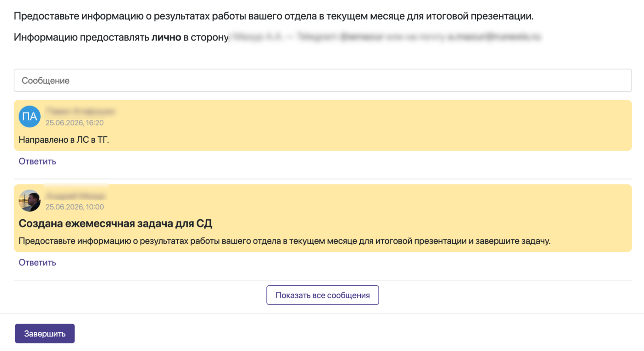Click the bold word лично in description
644x351 pixels.
(x=166, y=37)
